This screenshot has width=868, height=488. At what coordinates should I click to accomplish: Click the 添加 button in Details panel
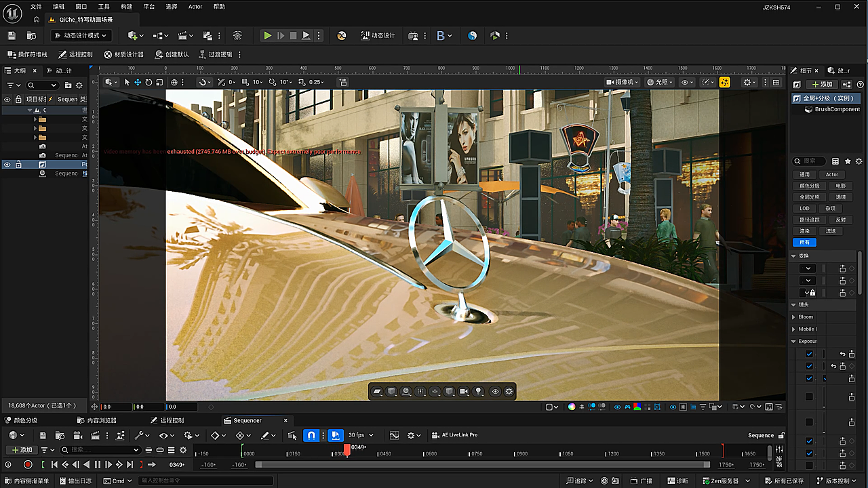click(x=822, y=84)
